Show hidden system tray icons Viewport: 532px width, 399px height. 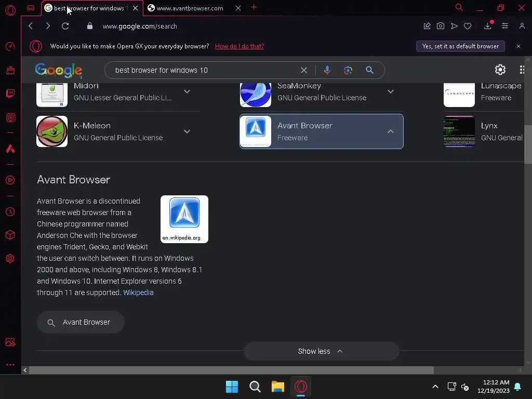(435, 387)
